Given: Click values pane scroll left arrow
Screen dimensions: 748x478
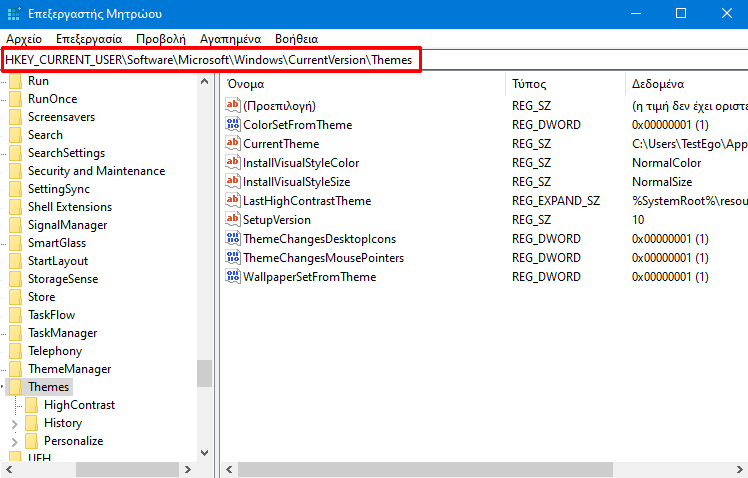Looking at the screenshot, I should click(x=229, y=469).
